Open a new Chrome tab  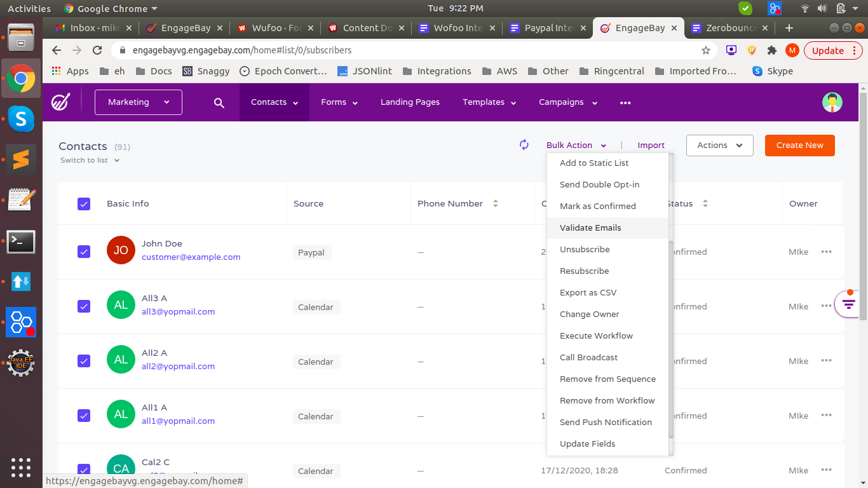pos(789,28)
